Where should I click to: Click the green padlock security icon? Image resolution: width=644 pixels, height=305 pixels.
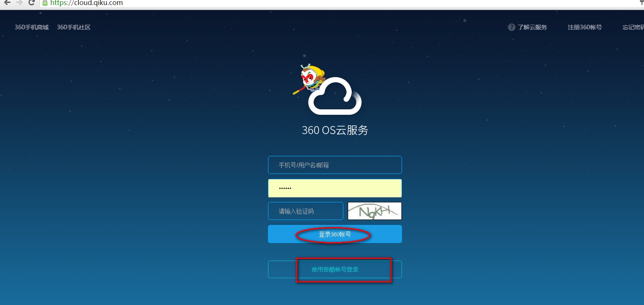(x=45, y=3)
